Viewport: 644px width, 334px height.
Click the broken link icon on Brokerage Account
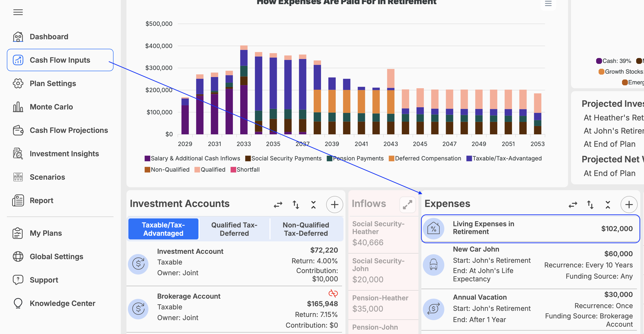[333, 293]
